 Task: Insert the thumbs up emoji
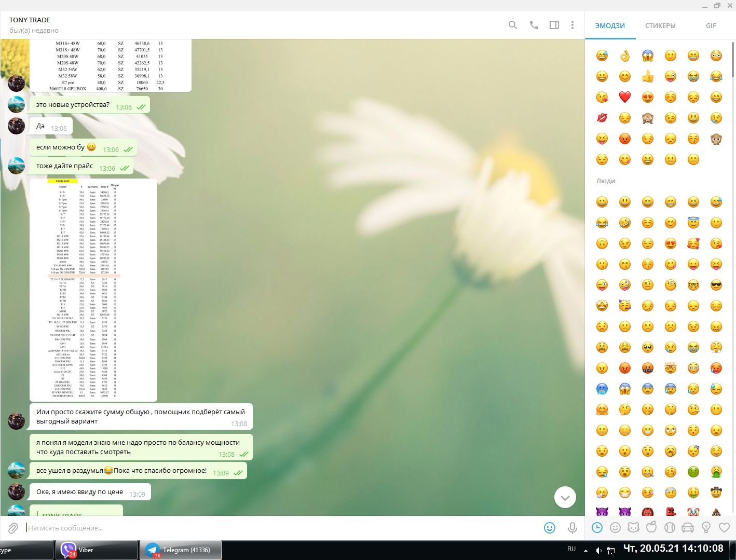point(648,76)
